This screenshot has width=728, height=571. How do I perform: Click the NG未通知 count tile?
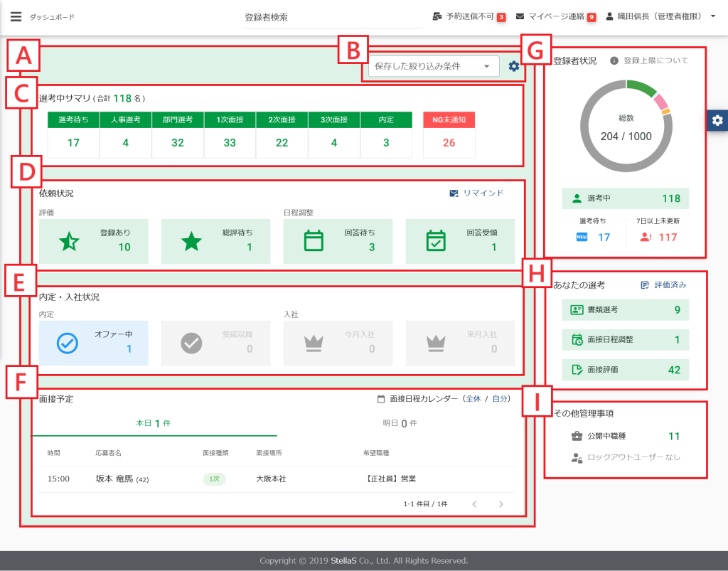(x=449, y=142)
